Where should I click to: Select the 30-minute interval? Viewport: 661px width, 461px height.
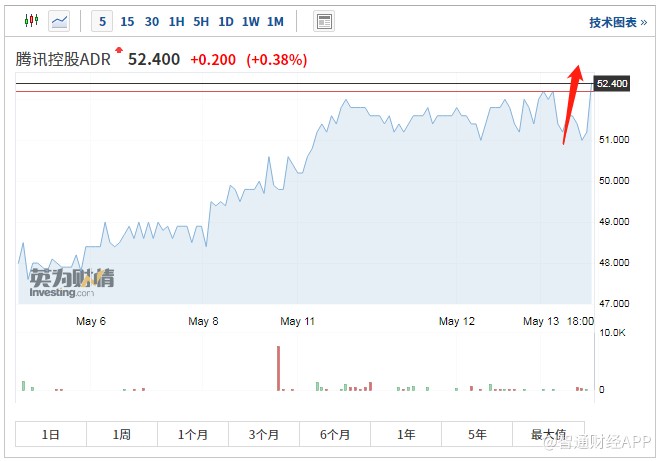[152, 21]
